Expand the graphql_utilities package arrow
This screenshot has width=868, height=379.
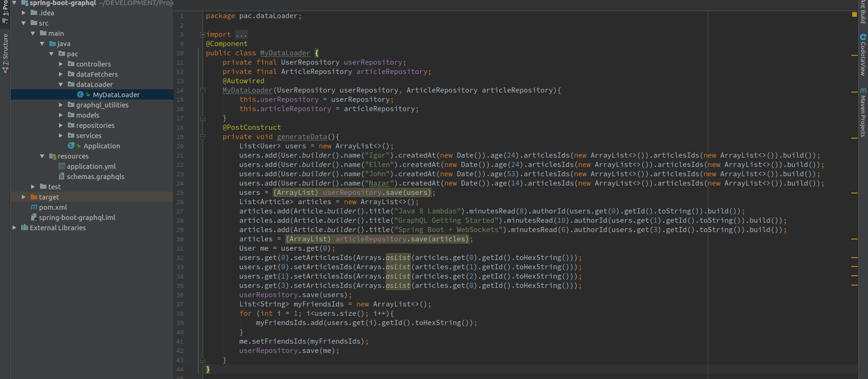[x=61, y=105]
